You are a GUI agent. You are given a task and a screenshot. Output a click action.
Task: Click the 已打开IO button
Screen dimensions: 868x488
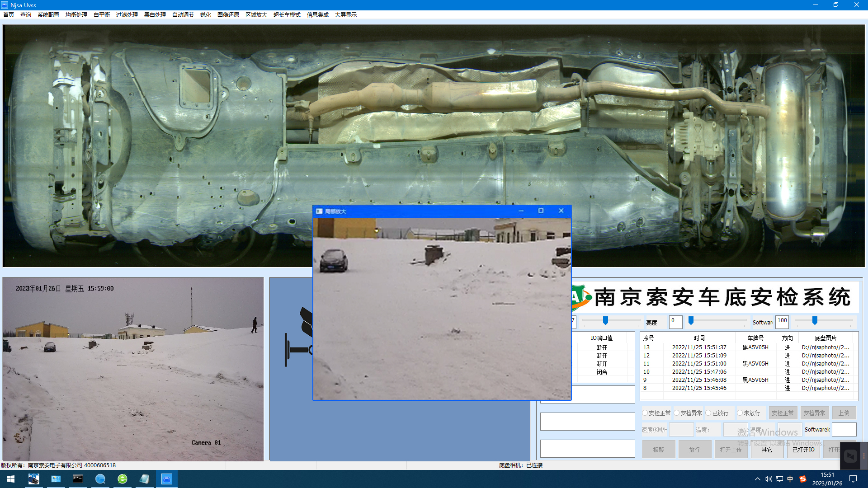(x=803, y=450)
